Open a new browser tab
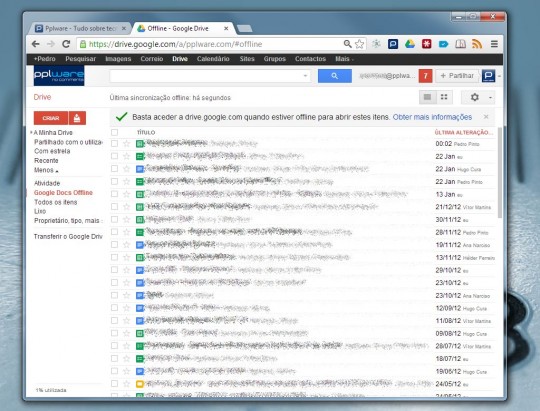This screenshot has width=540, height=411. (245, 29)
